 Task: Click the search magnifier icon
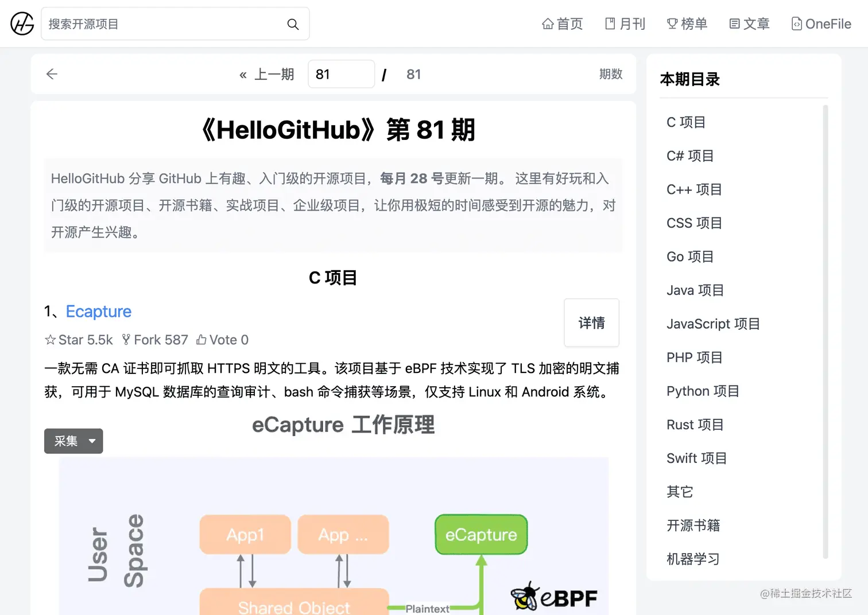point(293,24)
